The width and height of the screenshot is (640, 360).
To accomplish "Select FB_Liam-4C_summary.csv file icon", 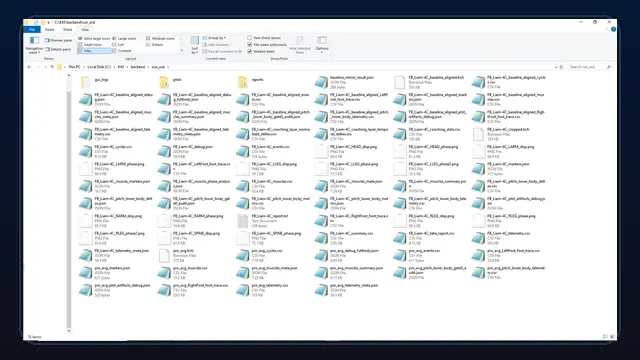I will tap(321, 238).
